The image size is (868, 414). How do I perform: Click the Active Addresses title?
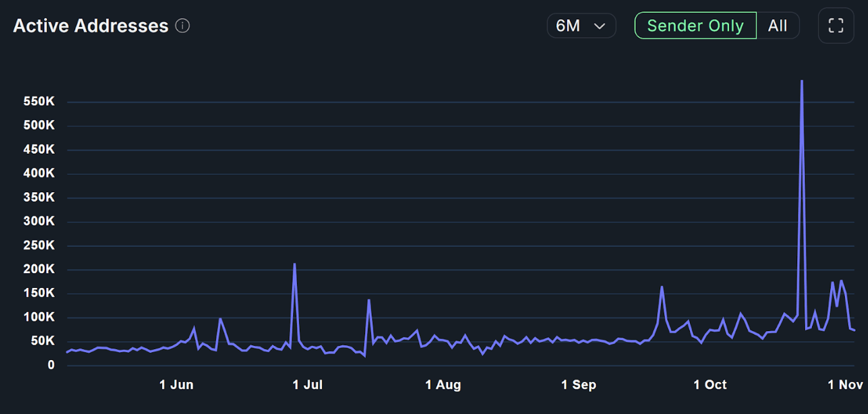click(91, 26)
